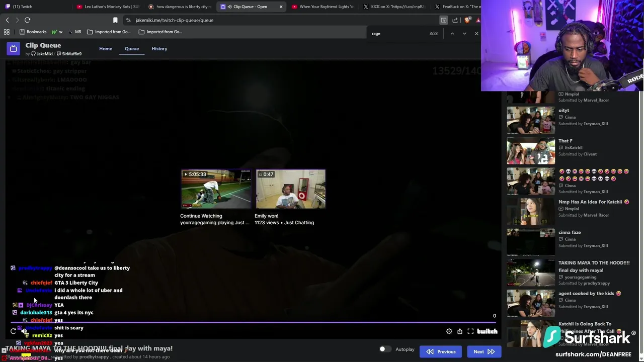Click the player volume speaker icon
644x362 pixels.
(x=25, y=331)
